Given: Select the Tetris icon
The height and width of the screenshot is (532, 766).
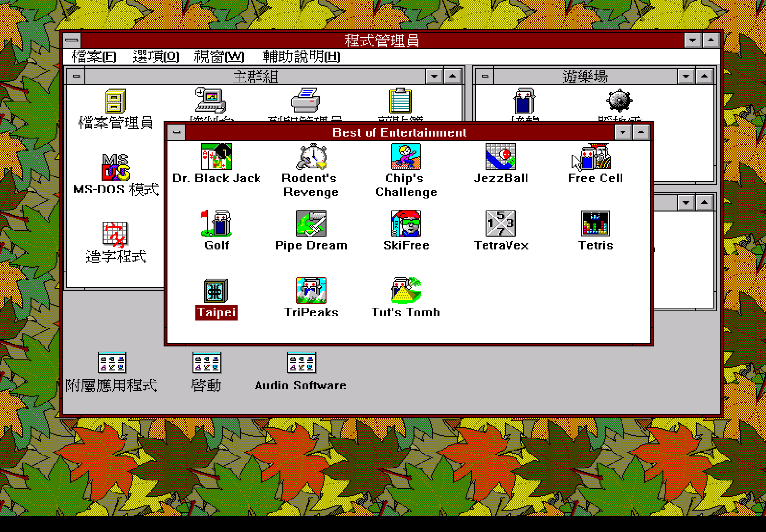Looking at the screenshot, I should (595, 223).
